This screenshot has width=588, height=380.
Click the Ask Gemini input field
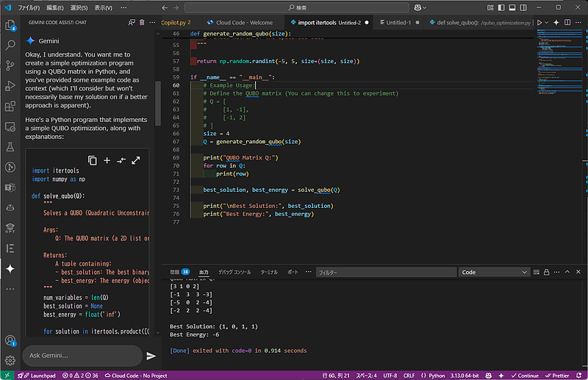(x=81, y=356)
